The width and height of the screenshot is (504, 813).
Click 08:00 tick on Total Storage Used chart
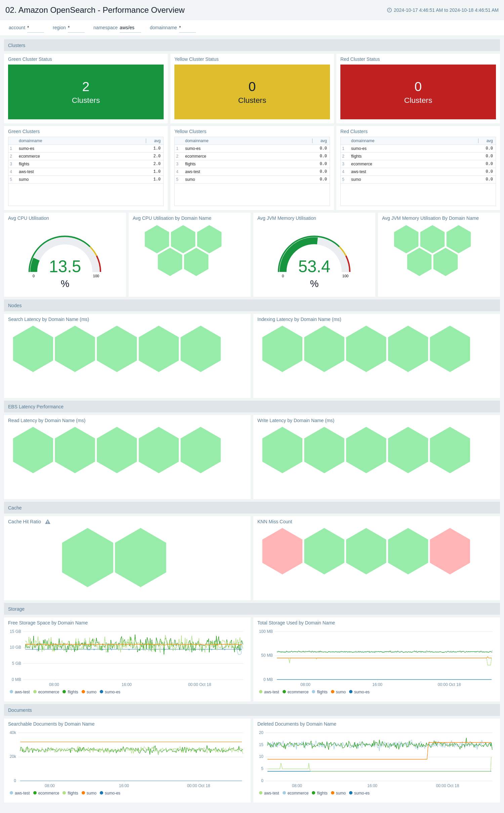click(x=305, y=685)
